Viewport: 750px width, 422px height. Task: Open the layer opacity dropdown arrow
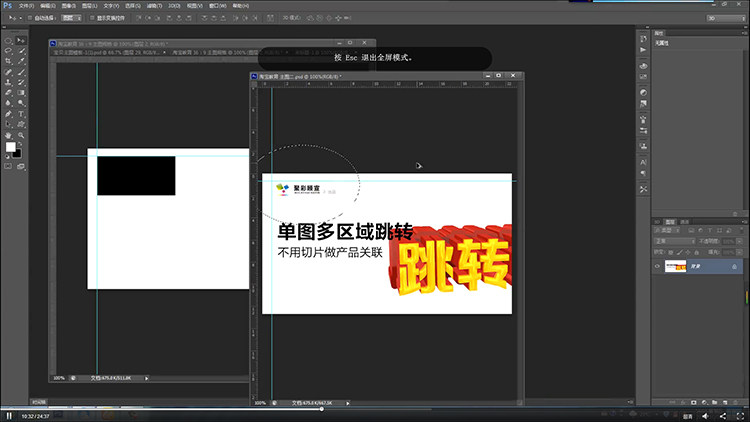[739, 241]
